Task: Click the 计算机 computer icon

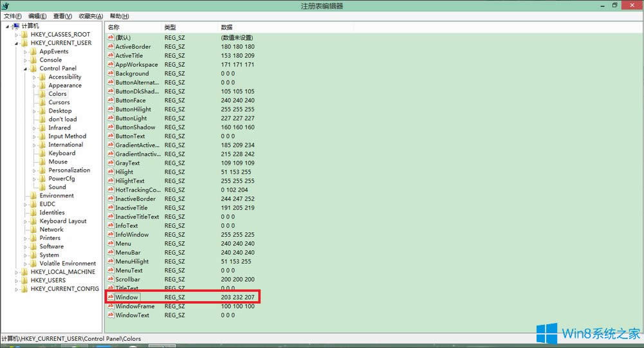Action: (x=15, y=26)
